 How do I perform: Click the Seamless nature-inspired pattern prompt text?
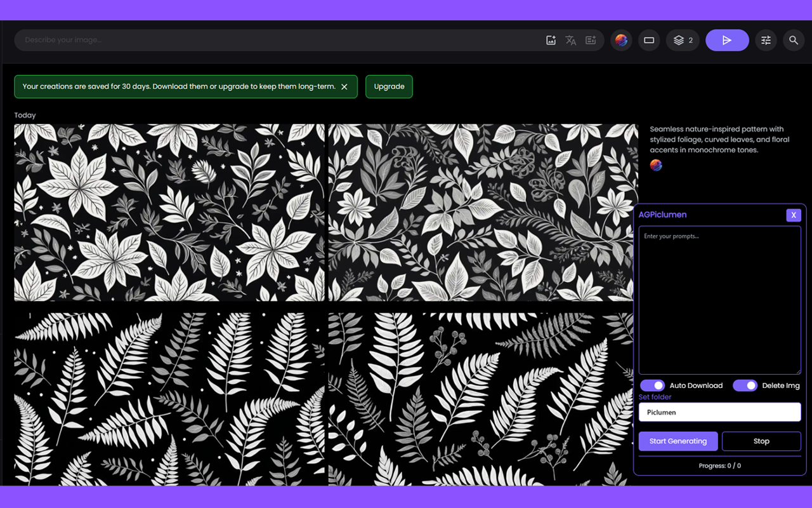718,140
